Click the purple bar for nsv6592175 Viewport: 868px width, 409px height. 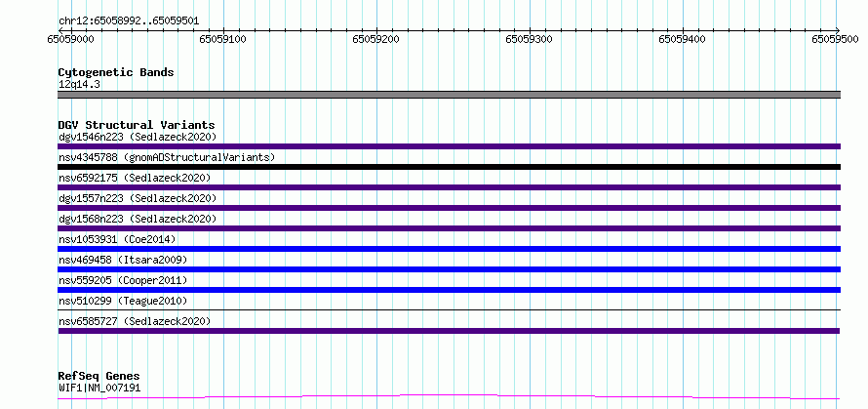(x=449, y=187)
